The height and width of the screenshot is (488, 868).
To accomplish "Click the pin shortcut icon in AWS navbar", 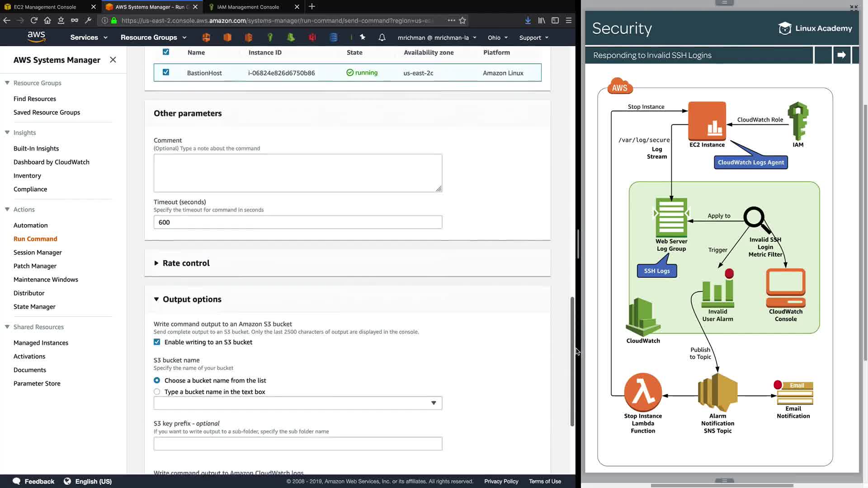I will [363, 38].
